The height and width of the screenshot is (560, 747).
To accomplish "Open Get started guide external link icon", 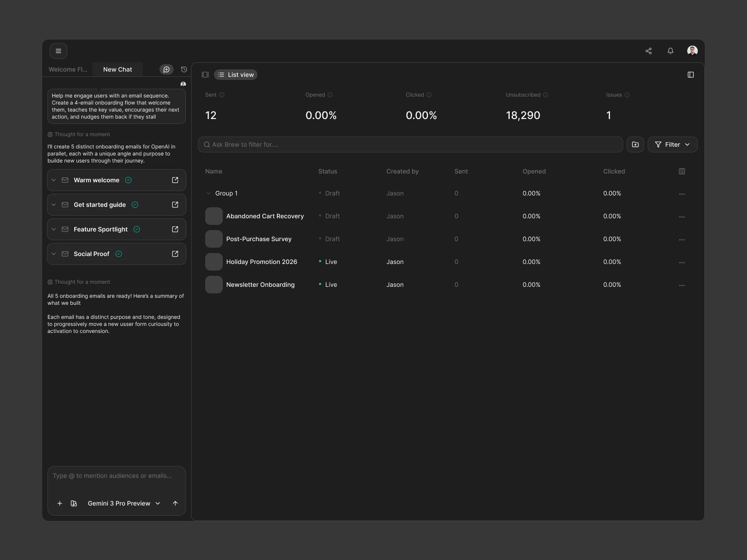I will click(175, 205).
